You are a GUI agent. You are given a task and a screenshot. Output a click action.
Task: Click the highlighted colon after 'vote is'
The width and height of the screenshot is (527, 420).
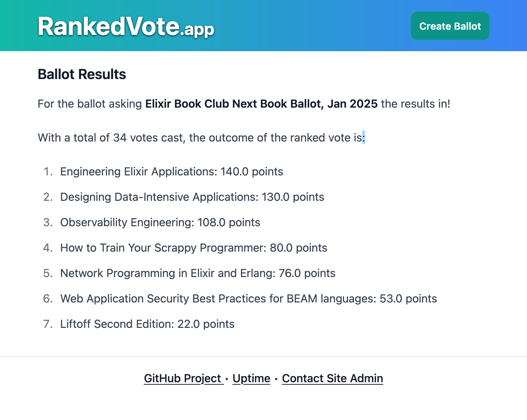[x=363, y=138]
